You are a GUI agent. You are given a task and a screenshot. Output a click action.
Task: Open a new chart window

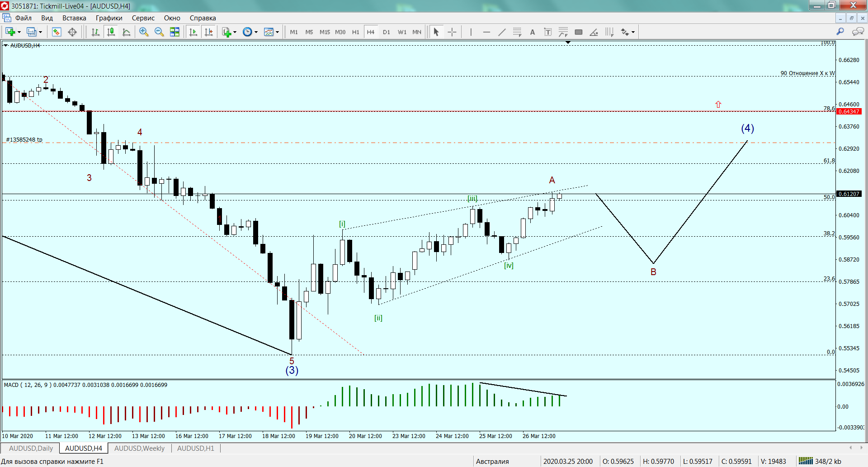pyautogui.click(x=10, y=32)
